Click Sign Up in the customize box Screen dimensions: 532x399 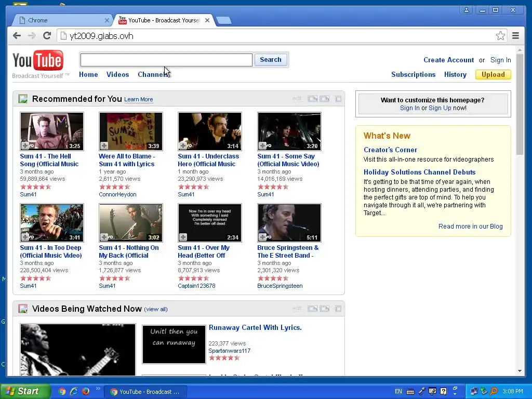tap(440, 108)
